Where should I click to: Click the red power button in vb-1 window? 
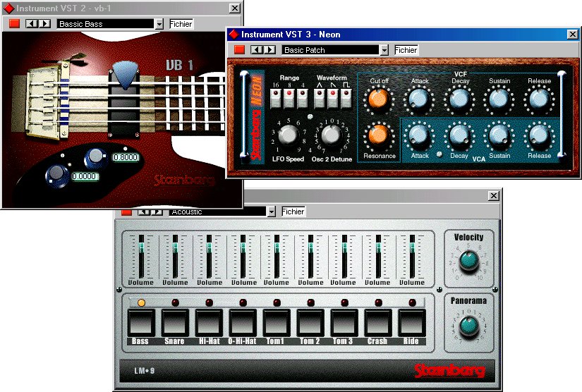pyautogui.click(x=14, y=24)
